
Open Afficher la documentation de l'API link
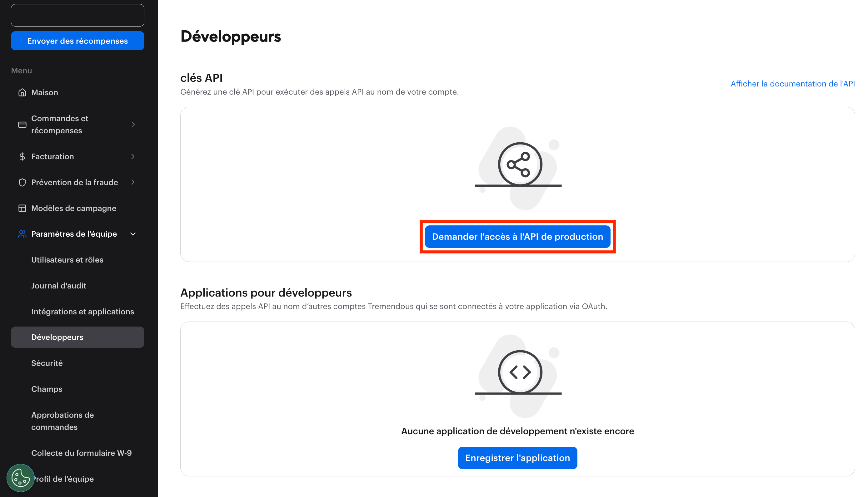792,84
